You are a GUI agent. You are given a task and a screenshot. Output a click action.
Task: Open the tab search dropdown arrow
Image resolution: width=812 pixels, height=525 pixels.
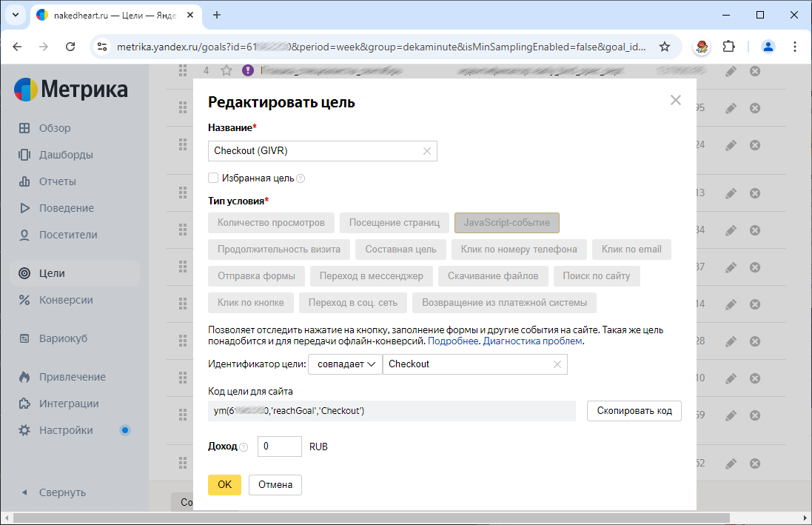pyautogui.click(x=16, y=15)
